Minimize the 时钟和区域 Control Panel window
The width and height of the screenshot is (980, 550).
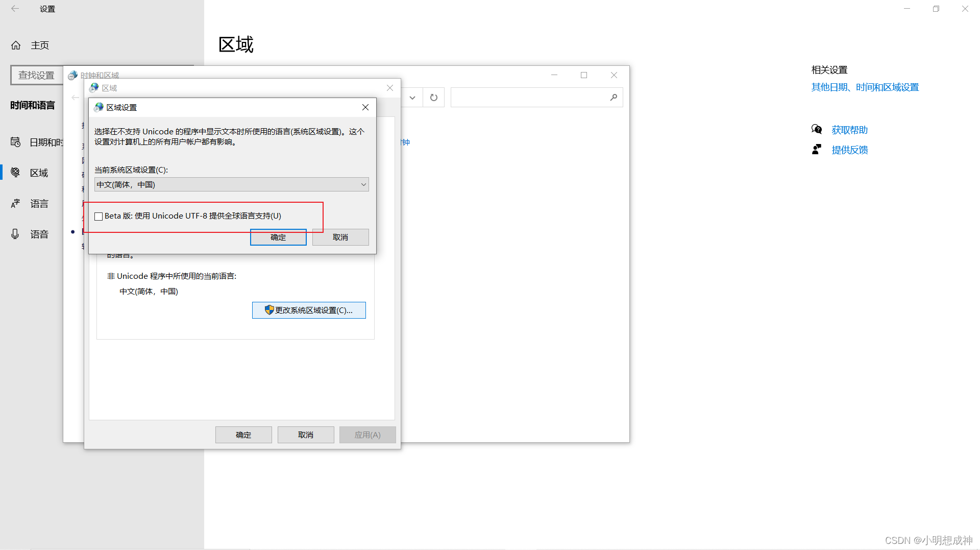pos(554,75)
